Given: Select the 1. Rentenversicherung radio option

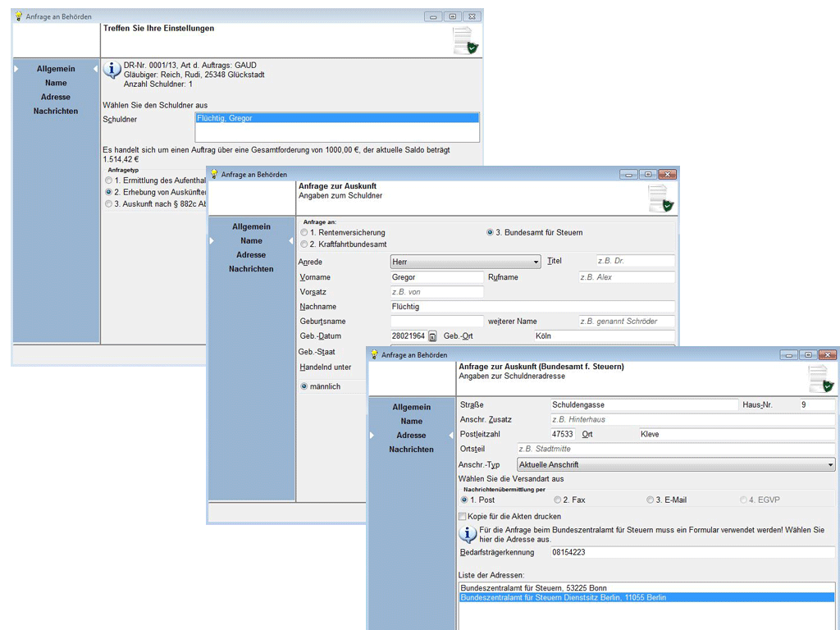Looking at the screenshot, I should pyautogui.click(x=305, y=233).
